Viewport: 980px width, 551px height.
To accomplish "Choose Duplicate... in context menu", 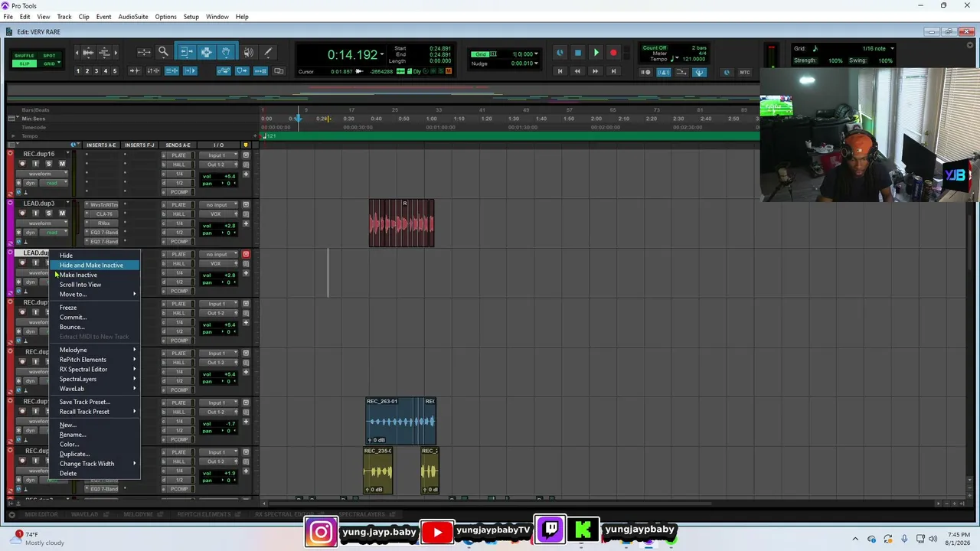I will [95, 454].
